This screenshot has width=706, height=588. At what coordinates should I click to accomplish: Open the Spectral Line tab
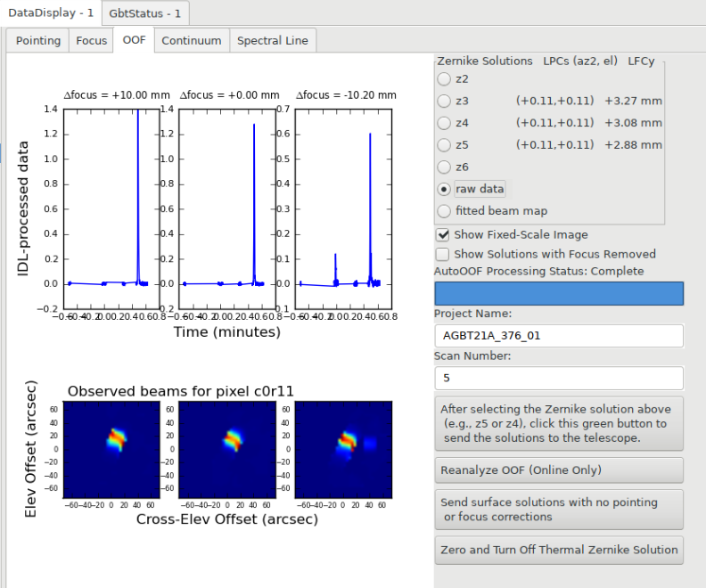click(273, 40)
